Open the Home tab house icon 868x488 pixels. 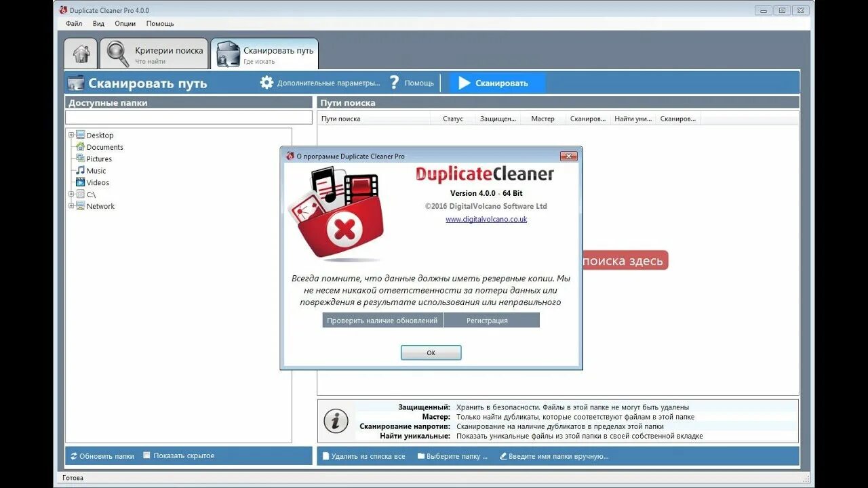tap(81, 54)
